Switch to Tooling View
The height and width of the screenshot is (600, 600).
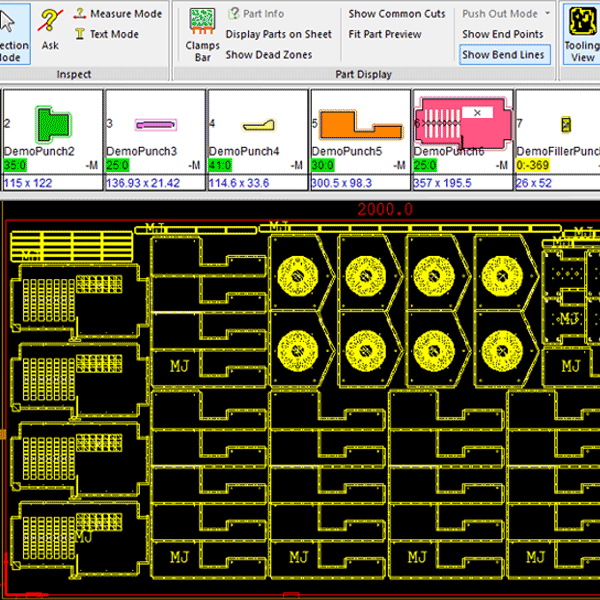[x=581, y=34]
